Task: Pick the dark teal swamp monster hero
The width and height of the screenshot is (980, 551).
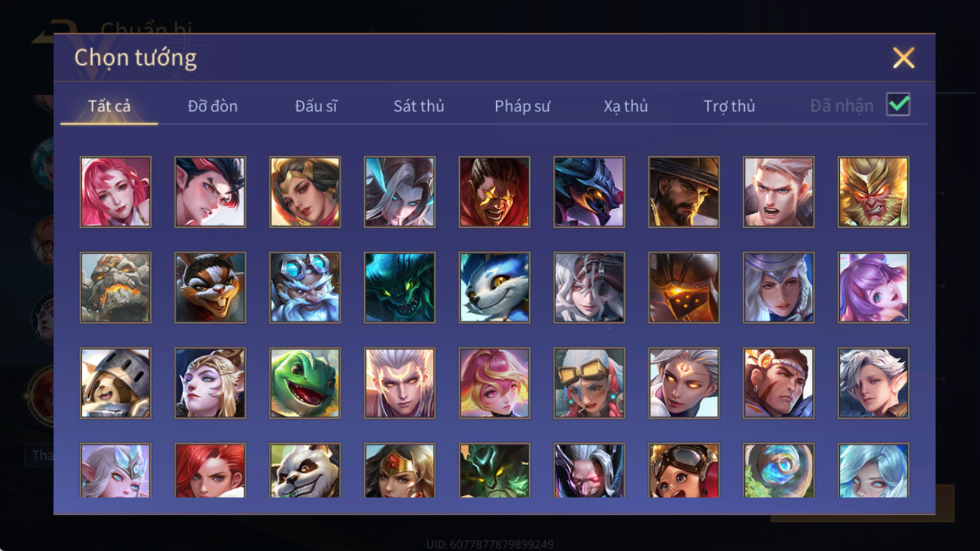Action: [399, 287]
